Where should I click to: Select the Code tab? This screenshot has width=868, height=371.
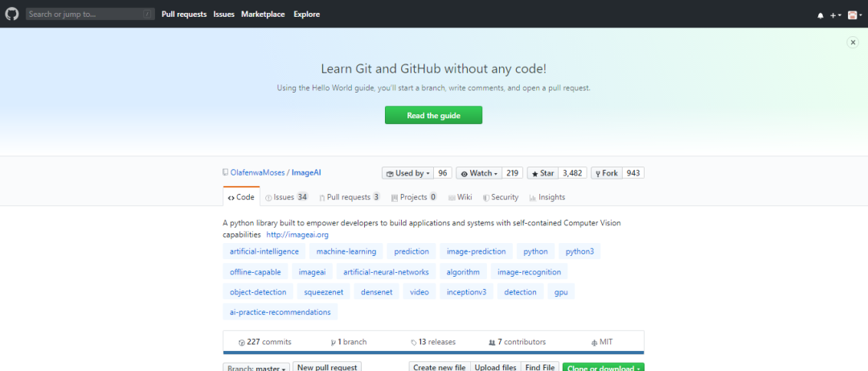(241, 197)
